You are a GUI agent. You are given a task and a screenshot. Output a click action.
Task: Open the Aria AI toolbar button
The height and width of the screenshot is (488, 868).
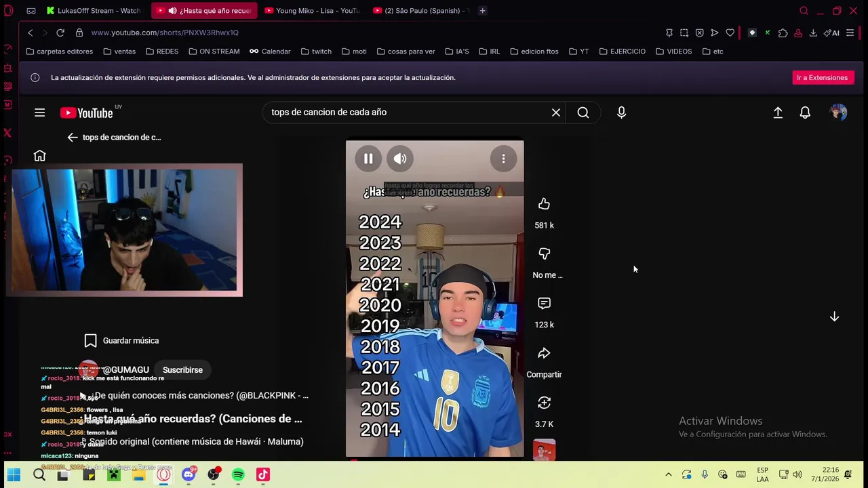[831, 33]
